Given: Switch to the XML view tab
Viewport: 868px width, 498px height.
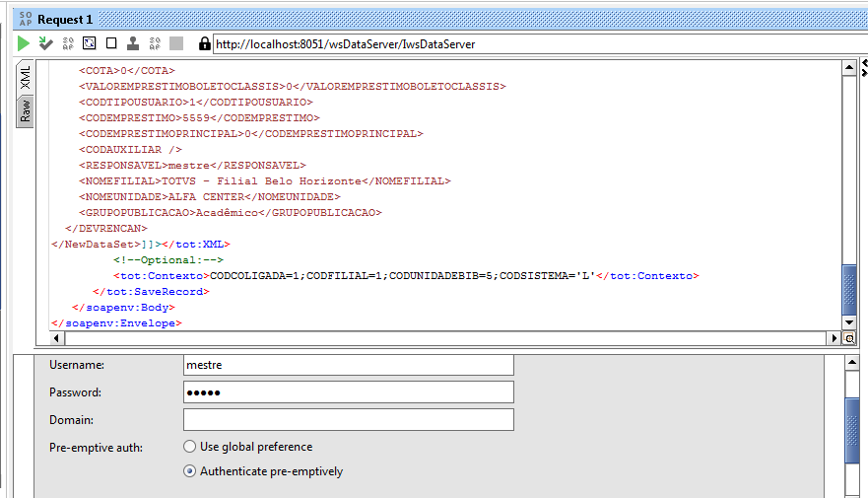Looking at the screenshot, I should click(25, 77).
